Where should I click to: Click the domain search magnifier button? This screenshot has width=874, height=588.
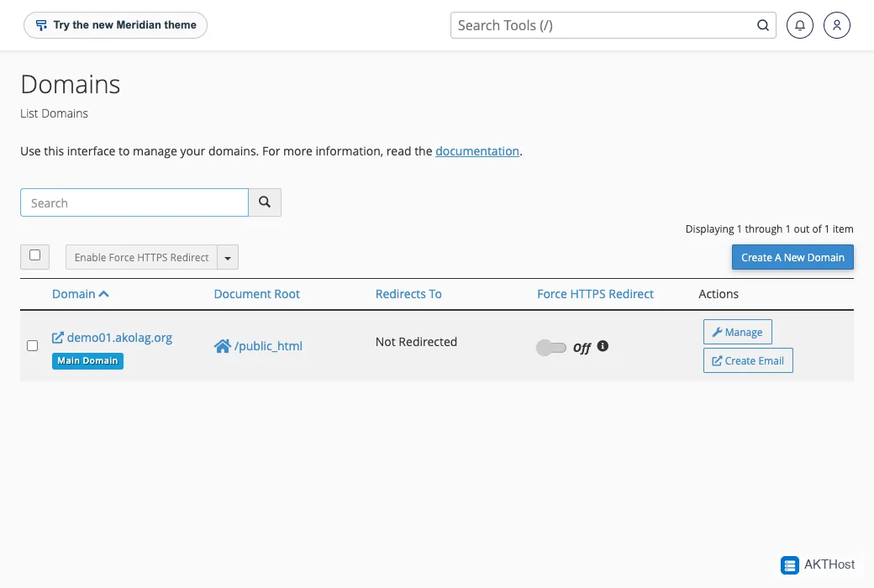pyautogui.click(x=265, y=202)
